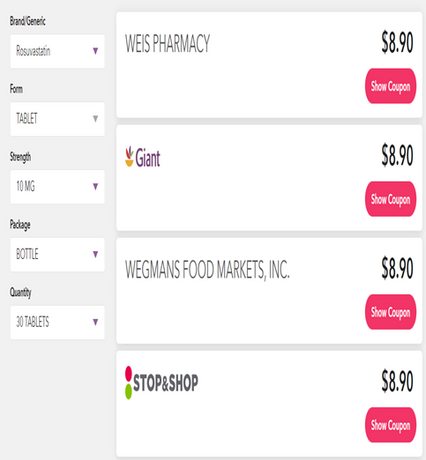Screen dimensions: 426x460
Task: Click the Giant pharmacy logo
Action: click(x=143, y=157)
